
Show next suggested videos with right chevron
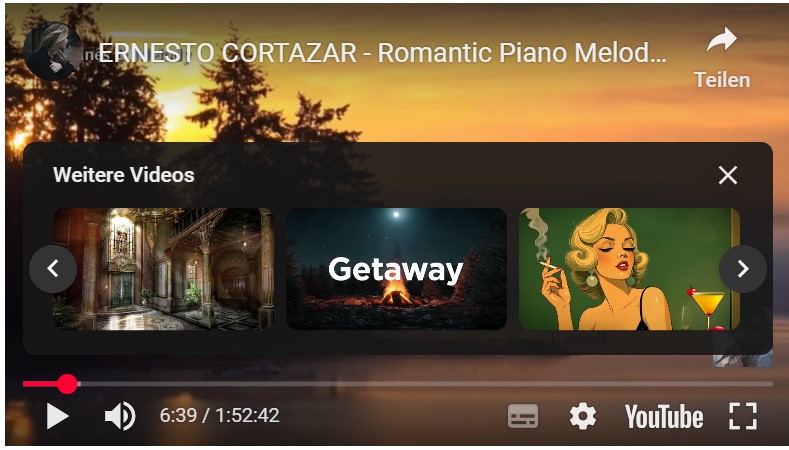tap(743, 269)
